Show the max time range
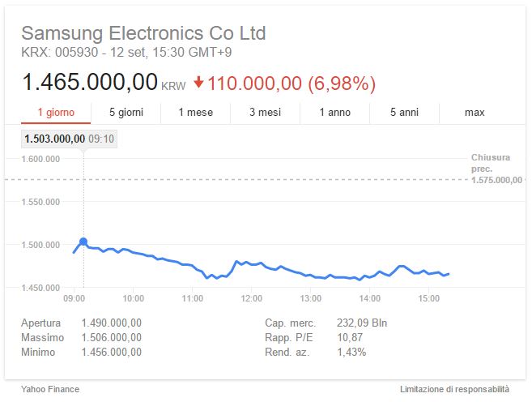Viewport: 532px width, 402px height. [x=475, y=113]
